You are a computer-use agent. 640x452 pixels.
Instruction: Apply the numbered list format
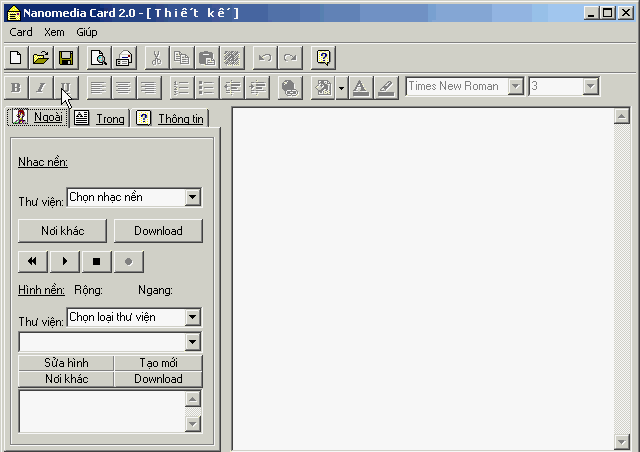(x=182, y=87)
